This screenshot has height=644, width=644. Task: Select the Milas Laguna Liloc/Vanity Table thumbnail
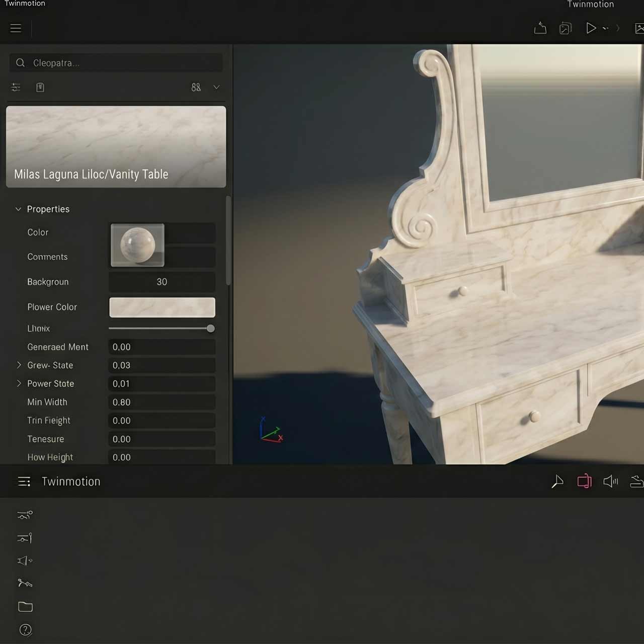pyautogui.click(x=116, y=146)
